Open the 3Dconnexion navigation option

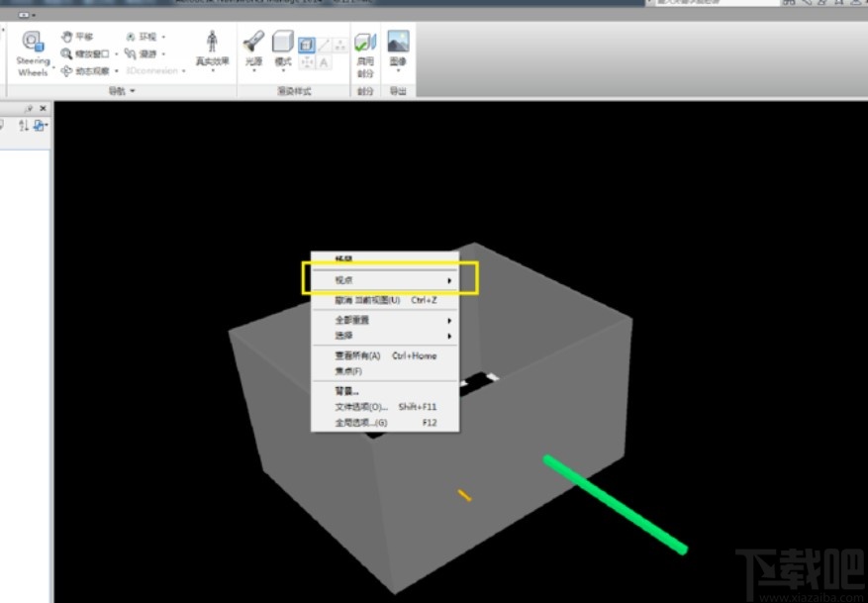point(150,69)
